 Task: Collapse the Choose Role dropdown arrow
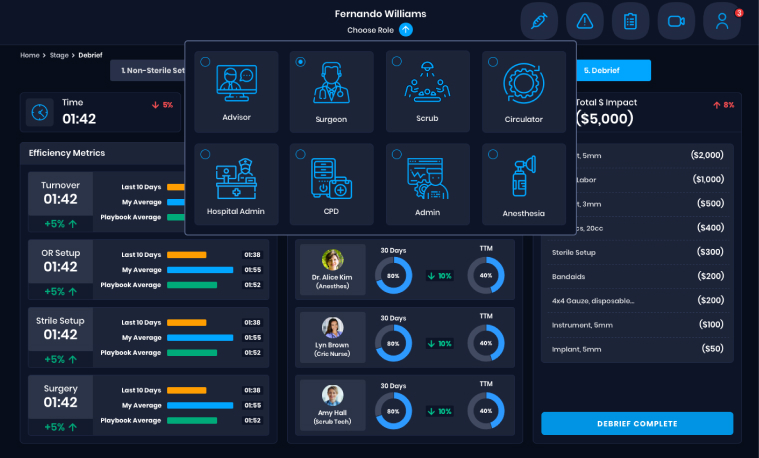point(405,30)
